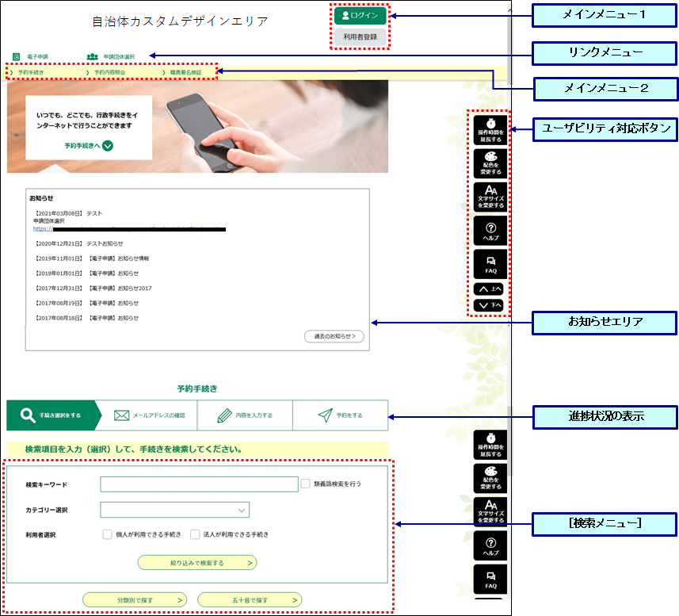This screenshot has width=679, height=616.
Task: Click the 下へ scroll-down arrow button
Action: 489,305
